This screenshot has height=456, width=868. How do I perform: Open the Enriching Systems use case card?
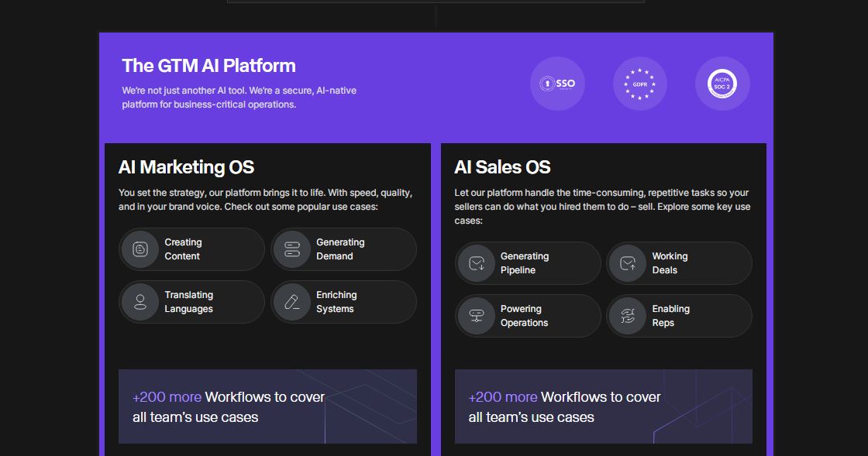(x=343, y=302)
